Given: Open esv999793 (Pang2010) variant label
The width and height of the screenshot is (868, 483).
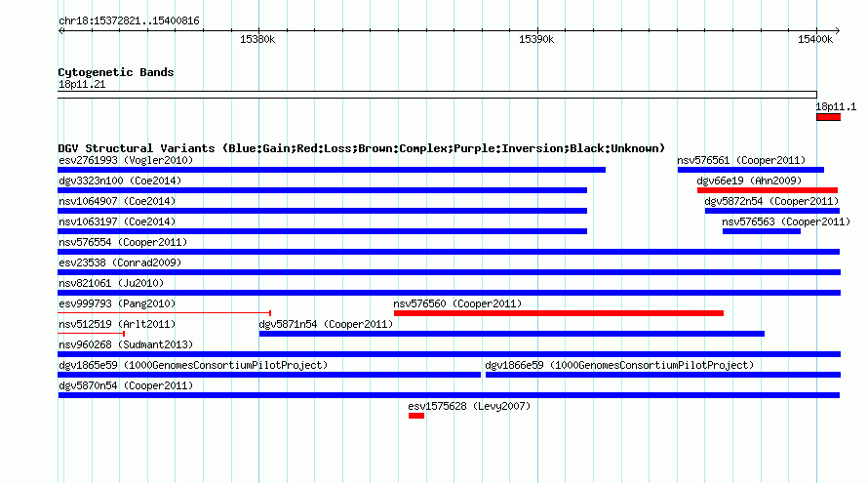Looking at the screenshot, I should (117, 303).
